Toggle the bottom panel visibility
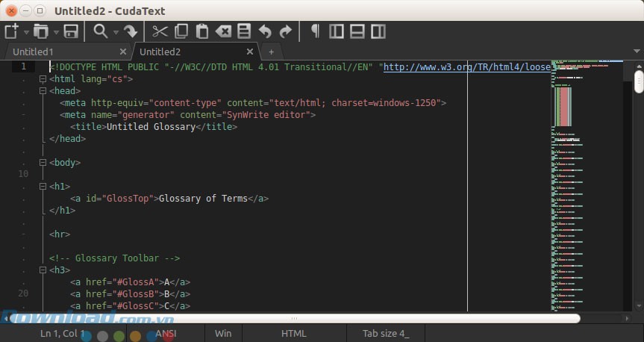 [x=357, y=31]
